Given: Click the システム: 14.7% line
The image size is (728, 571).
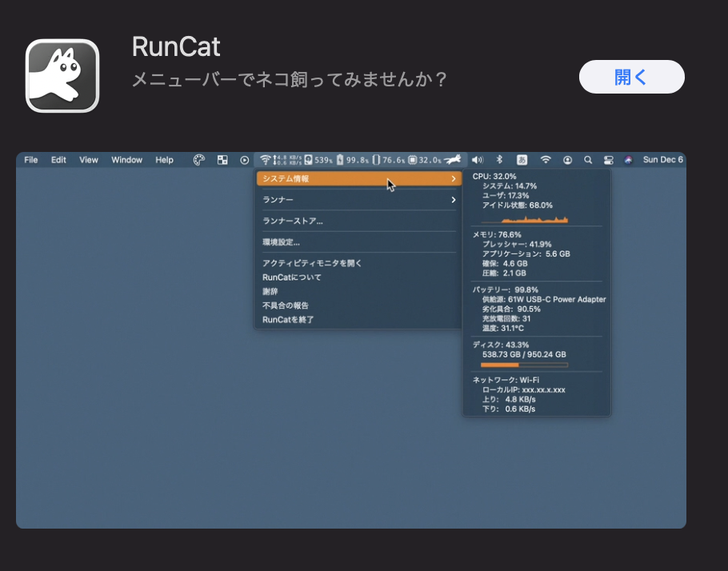Looking at the screenshot, I should tap(510, 186).
